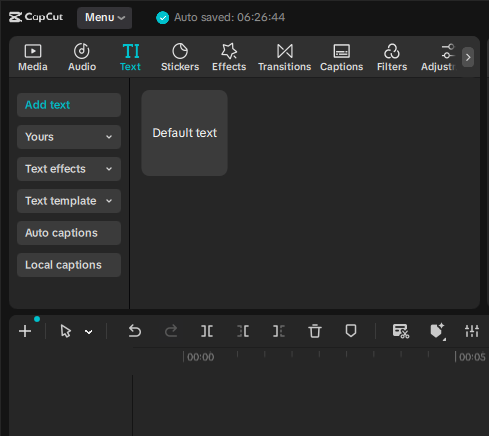Click the Delete right split icon
The image size is (489, 436).
click(x=279, y=331)
